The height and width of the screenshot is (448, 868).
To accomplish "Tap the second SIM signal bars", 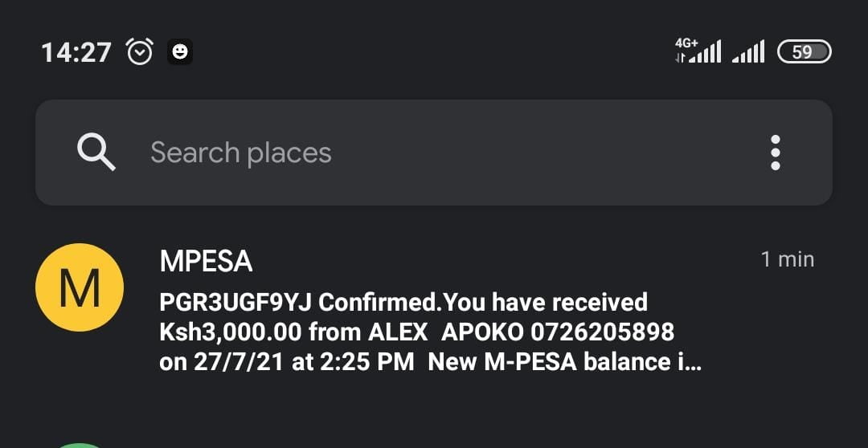I will coord(748,53).
